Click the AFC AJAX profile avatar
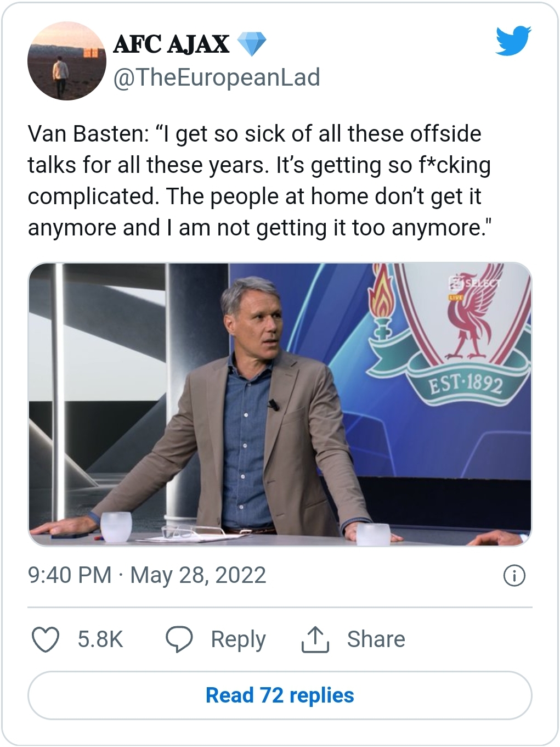The height and width of the screenshot is (747, 560). pyautogui.click(x=67, y=61)
